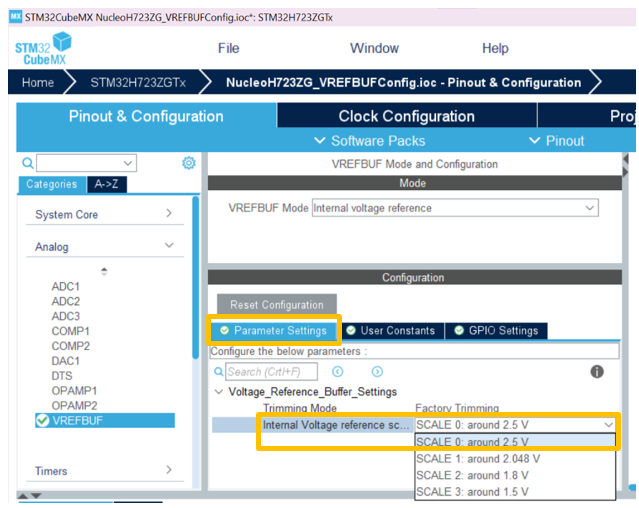Viewport: 639px width, 508px height.
Task: Collapse Voltage_Reference_Buffer_Settings group
Action: (x=219, y=392)
